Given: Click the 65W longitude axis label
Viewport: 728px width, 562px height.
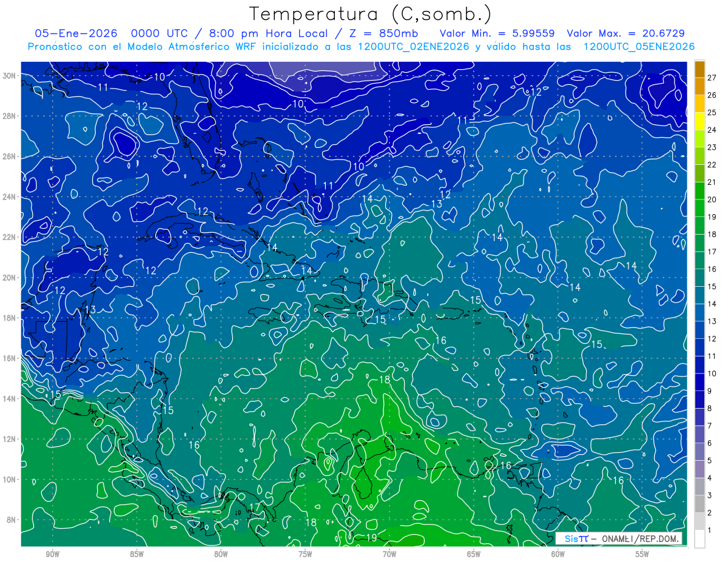Looking at the screenshot, I should coord(474,554).
